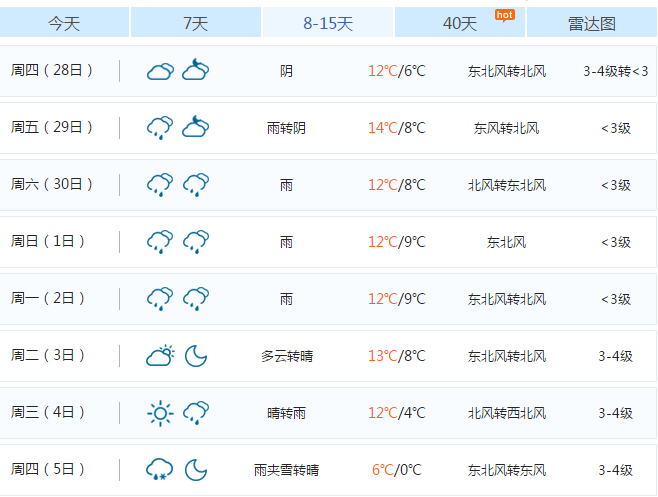Select the date 周一（2日）

click(47, 298)
